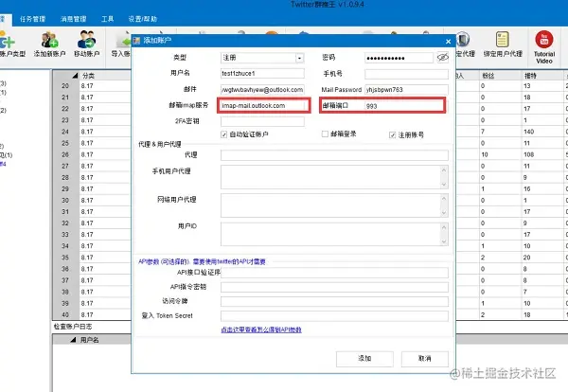The image size is (568, 392).
Task: Toggle password visibility eye icon
Action: [x=443, y=57]
